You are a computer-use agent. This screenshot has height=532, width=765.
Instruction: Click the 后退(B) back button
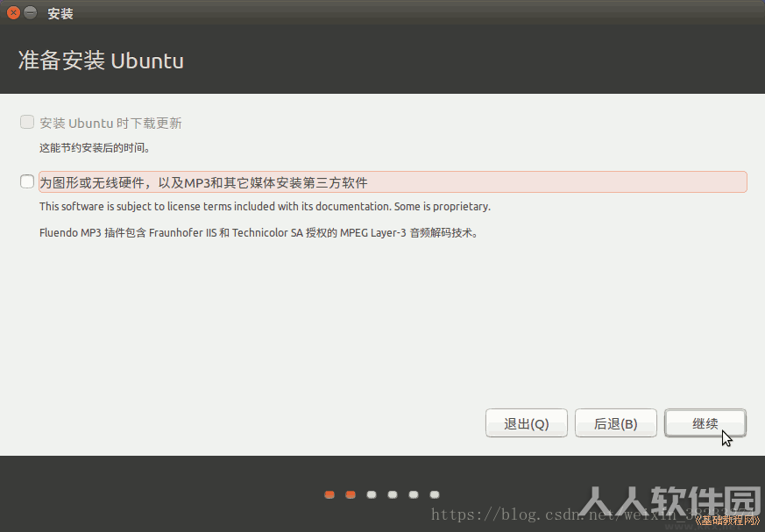[616, 423]
